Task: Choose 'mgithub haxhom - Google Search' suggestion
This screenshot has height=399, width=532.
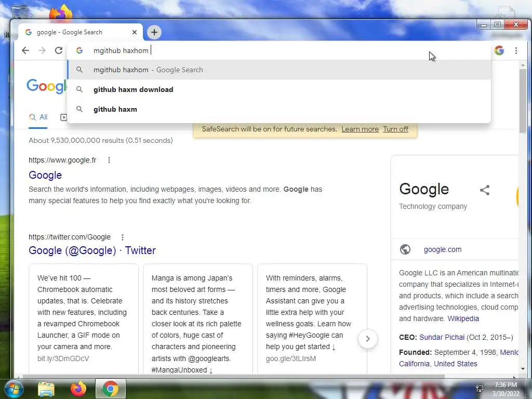Action: (279, 70)
